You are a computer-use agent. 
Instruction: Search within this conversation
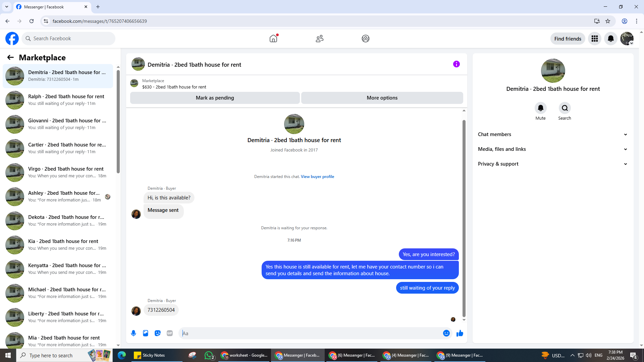565,108
